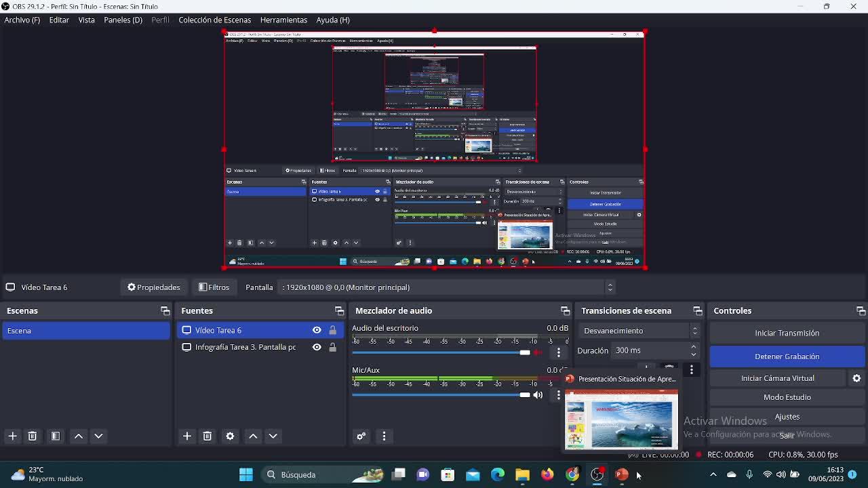Viewport: 868px width, 488px height.
Task: Open File Explorer from taskbar
Action: point(522,474)
